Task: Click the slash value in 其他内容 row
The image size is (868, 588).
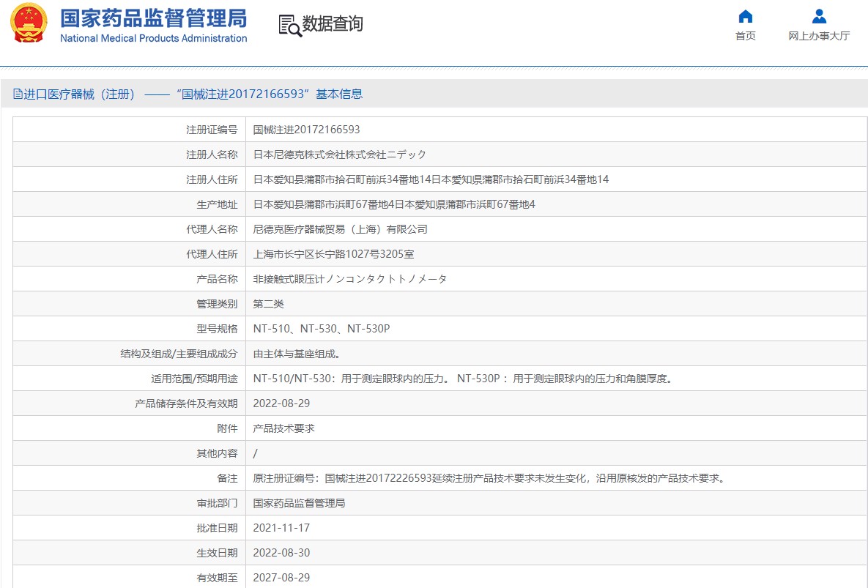Action: coord(255,453)
